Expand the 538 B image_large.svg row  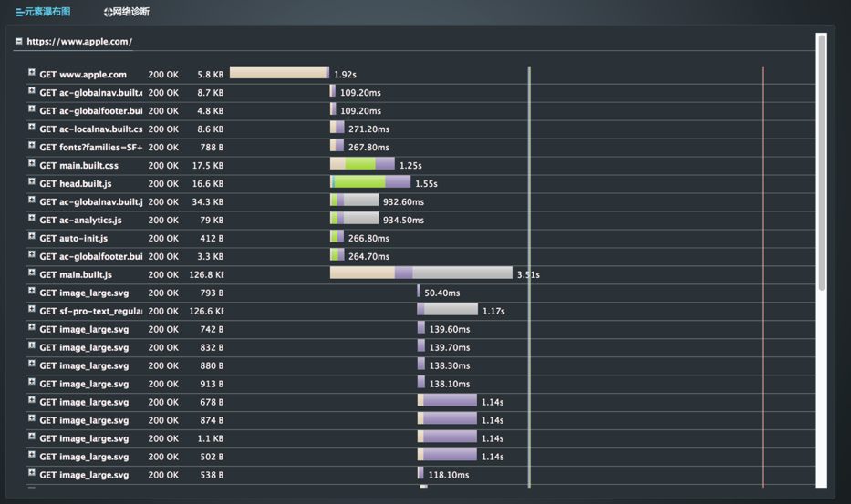(x=32, y=472)
